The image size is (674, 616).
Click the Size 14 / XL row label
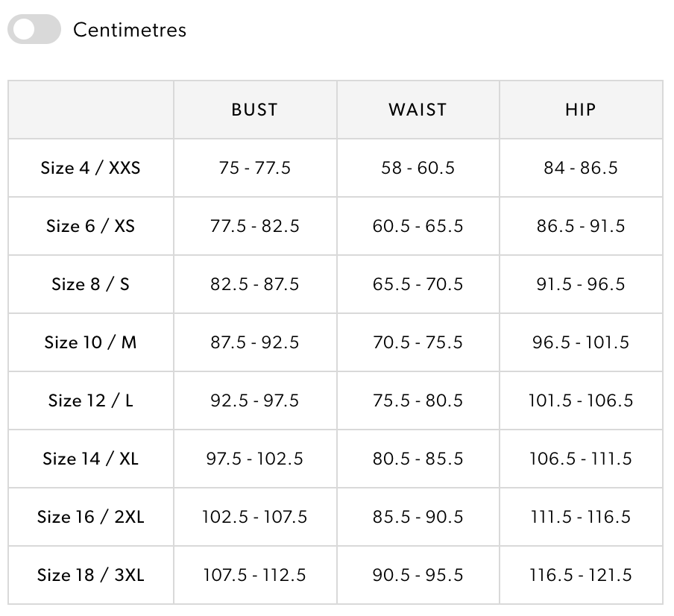tap(90, 459)
